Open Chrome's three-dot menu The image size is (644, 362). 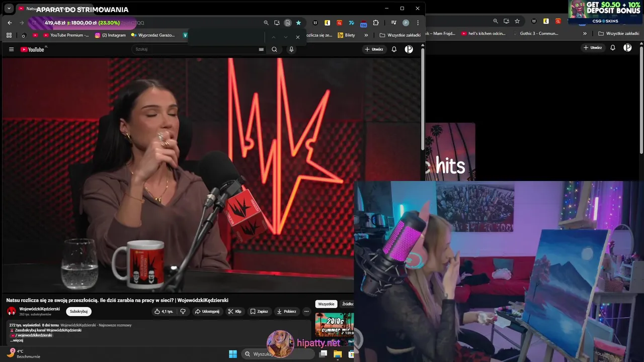(x=418, y=23)
